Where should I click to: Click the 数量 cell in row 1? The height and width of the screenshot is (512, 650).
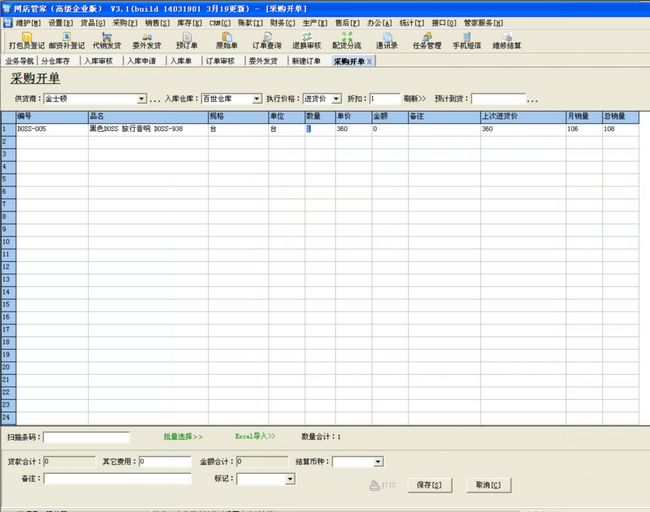tap(320, 129)
